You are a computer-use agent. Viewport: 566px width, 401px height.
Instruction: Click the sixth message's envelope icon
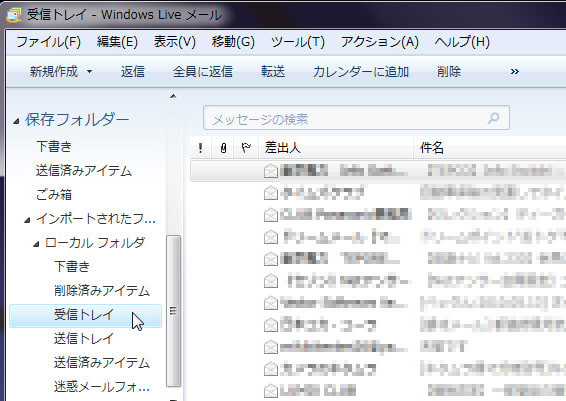pyautogui.click(x=271, y=281)
